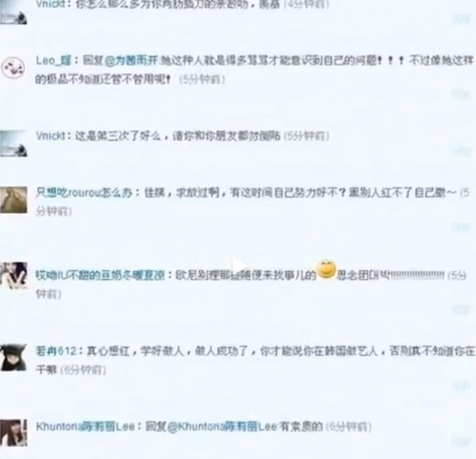Click Khuntoria Lee username at comment start
The image size is (476, 459).
click(85, 426)
